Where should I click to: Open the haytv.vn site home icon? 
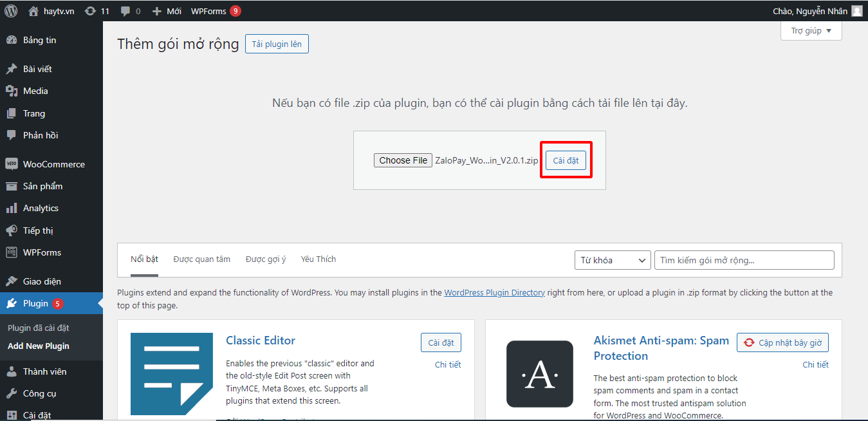point(33,11)
